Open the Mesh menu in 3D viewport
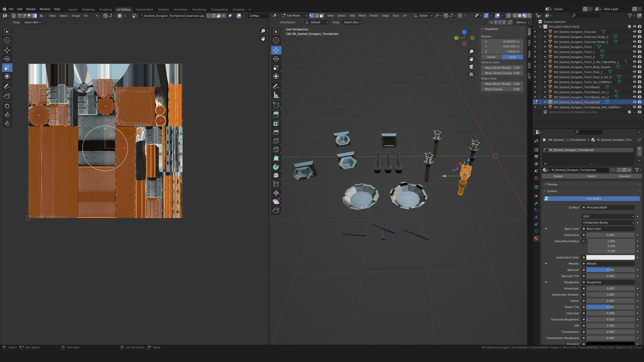 [x=362, y=15]
